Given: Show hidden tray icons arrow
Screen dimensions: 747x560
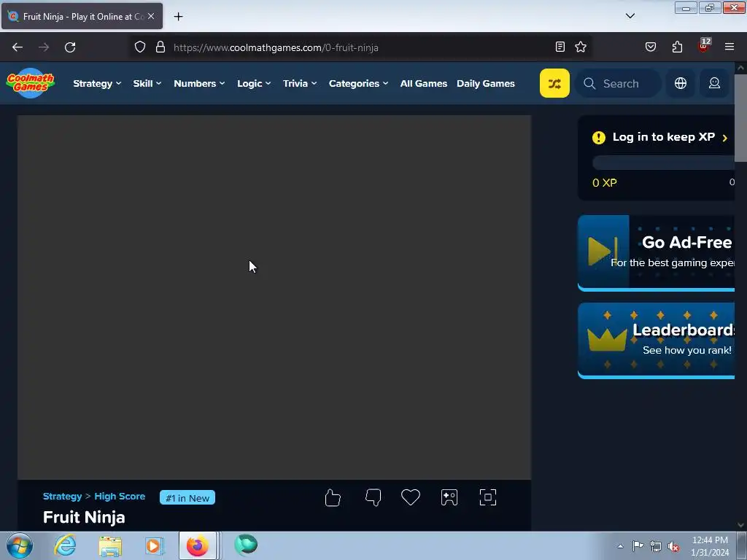Looking at the screenshot, I should [620, 546].
